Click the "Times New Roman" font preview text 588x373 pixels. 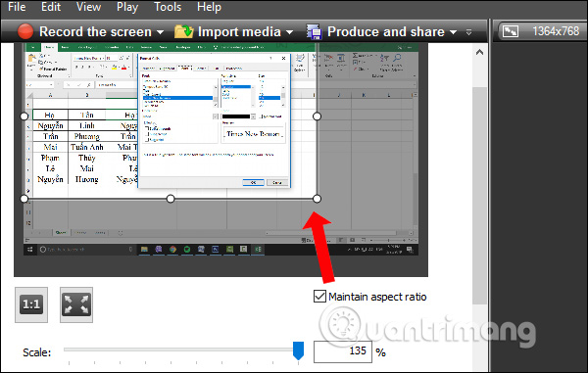click(254, 134)
